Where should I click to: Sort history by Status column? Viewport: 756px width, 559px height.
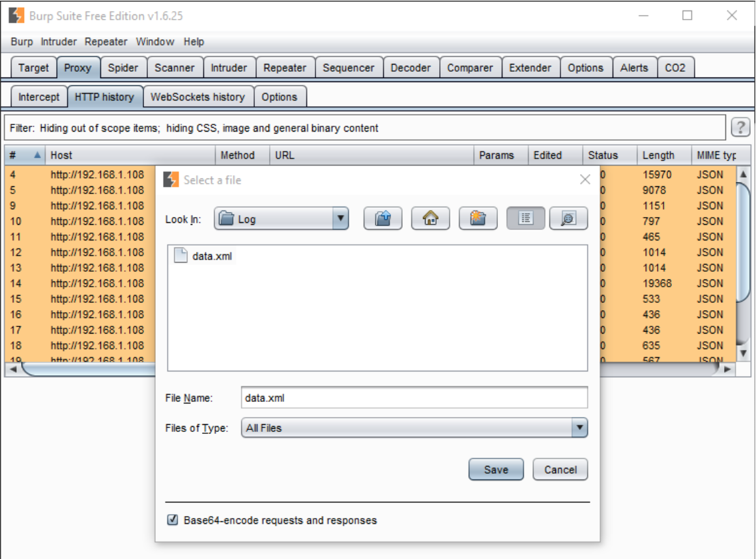pyautogui.click(x=610, y=155)
